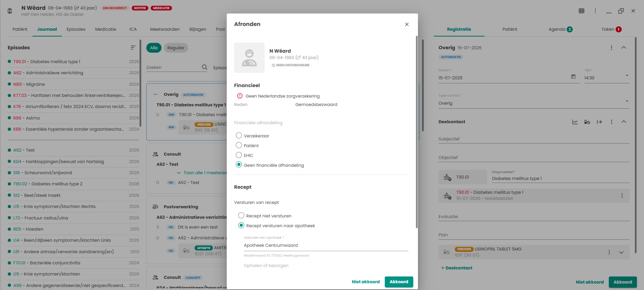Click Akkoord in the Afronden dialog
This screenshot has height=290, width=644.
coord(399,282)
